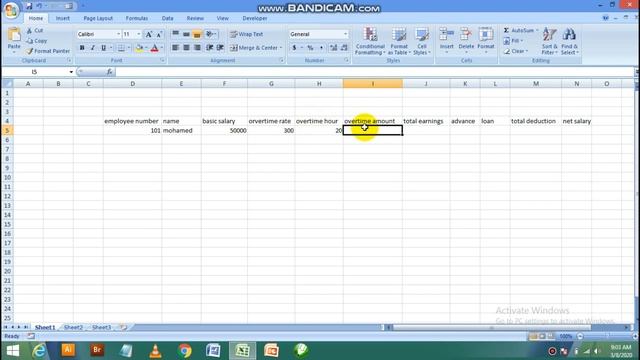The width and height of the screenshot is (640, 360).
Task: Click the Windows Start button
Action: tap(13, 351)
